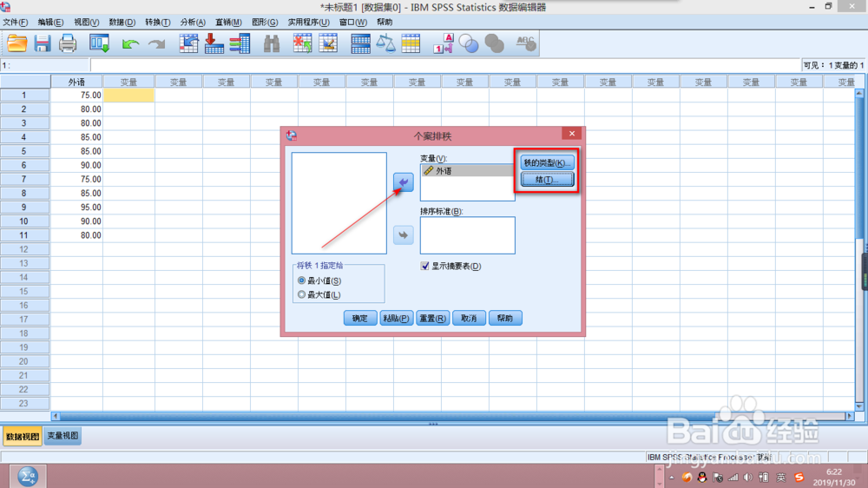Select the 最小值(S) radio button
Screen dimensions: 868x488
coord(302,280)
